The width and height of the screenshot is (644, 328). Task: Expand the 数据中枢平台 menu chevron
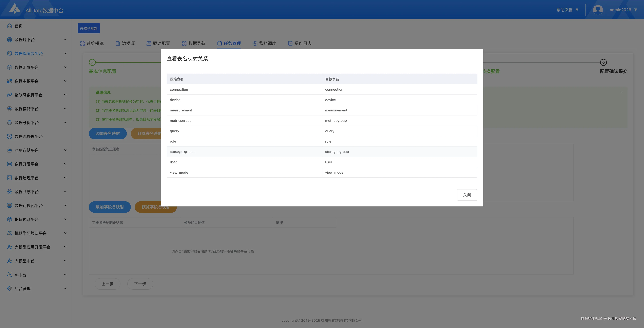65,81
